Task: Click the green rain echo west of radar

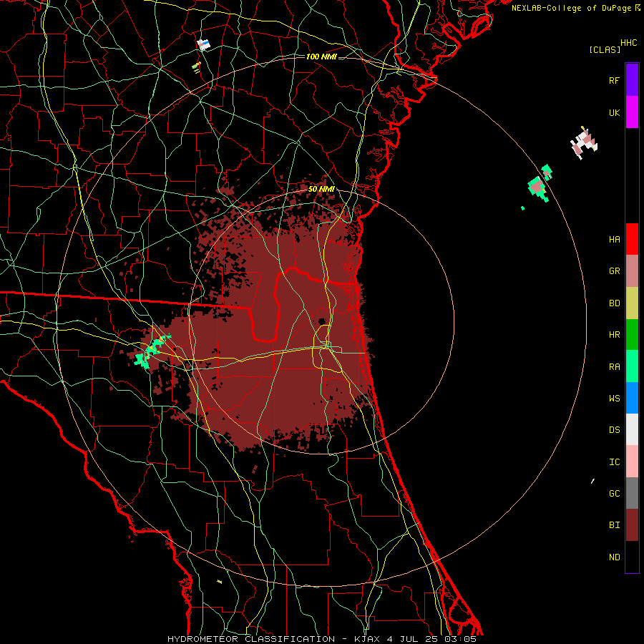Action: pos(152,351)
